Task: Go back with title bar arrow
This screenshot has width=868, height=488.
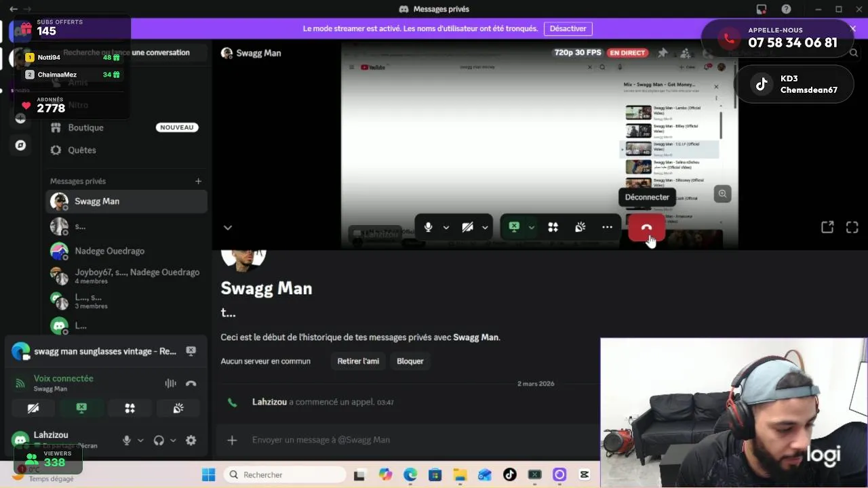Action: click(x=13, y=9)
